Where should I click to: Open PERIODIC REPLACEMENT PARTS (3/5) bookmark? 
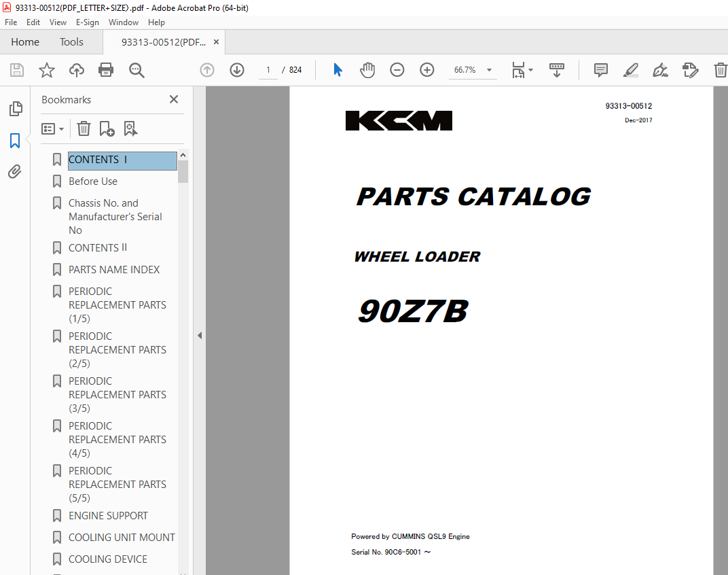click(x=117, y=395)
